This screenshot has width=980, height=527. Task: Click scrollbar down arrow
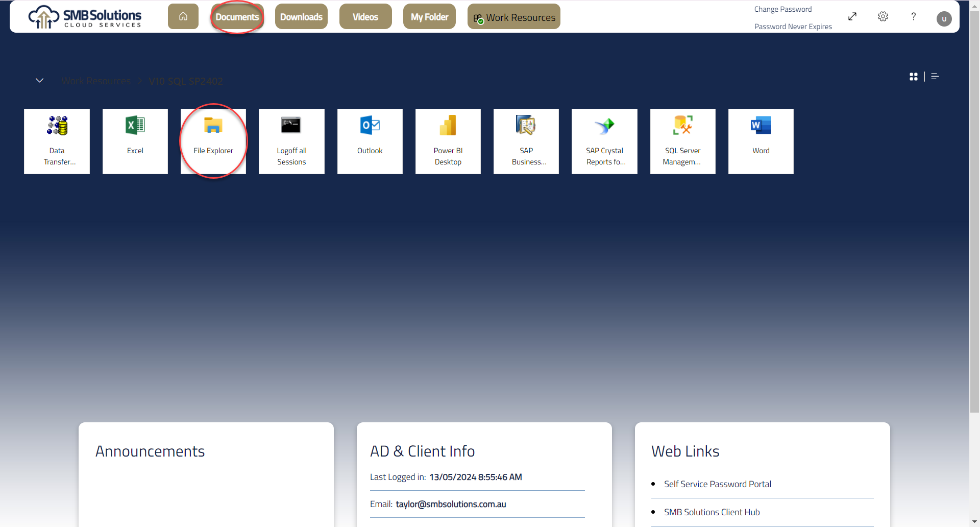coord(974,521)
